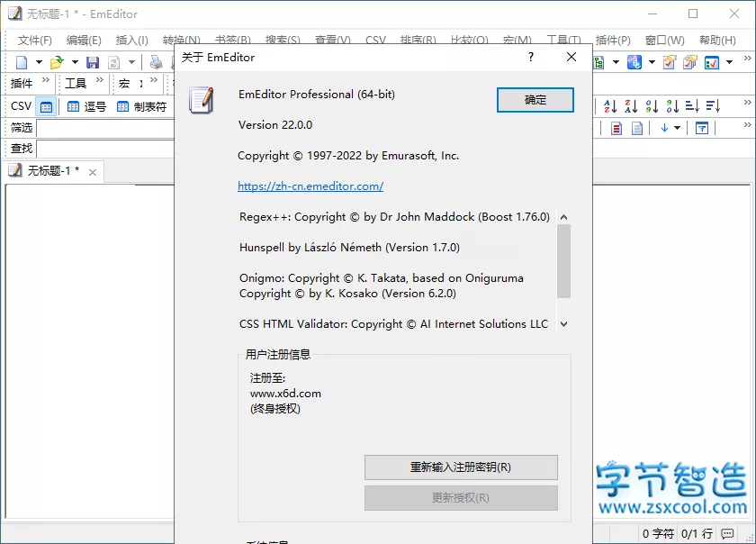The width and height of the screenshot is (756, 544).
Task: Click the EmEditor logo in About dialog
Action: (x=202, y=100)
